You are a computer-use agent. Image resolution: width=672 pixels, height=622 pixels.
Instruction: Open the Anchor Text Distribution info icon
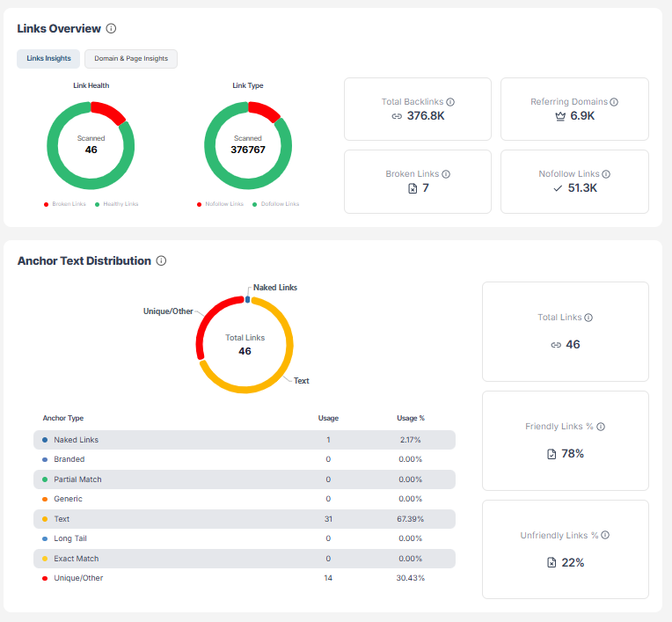click(161, 260)
